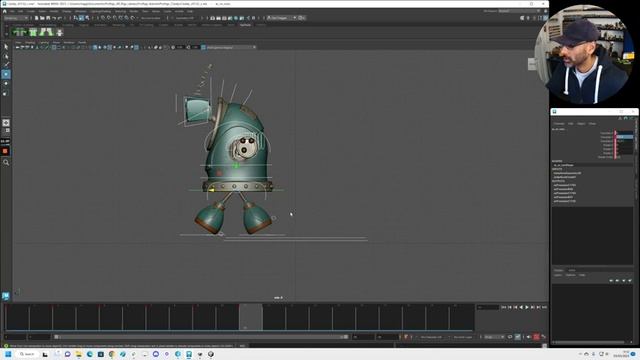Click the first green character shelf icon

click(x=19, y=32)
